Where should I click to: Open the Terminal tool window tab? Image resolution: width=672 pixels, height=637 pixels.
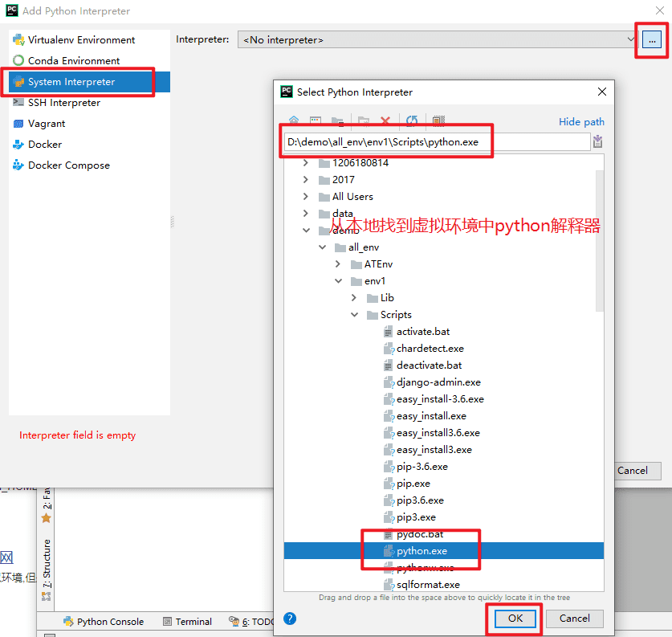click(x=188, y=622)
